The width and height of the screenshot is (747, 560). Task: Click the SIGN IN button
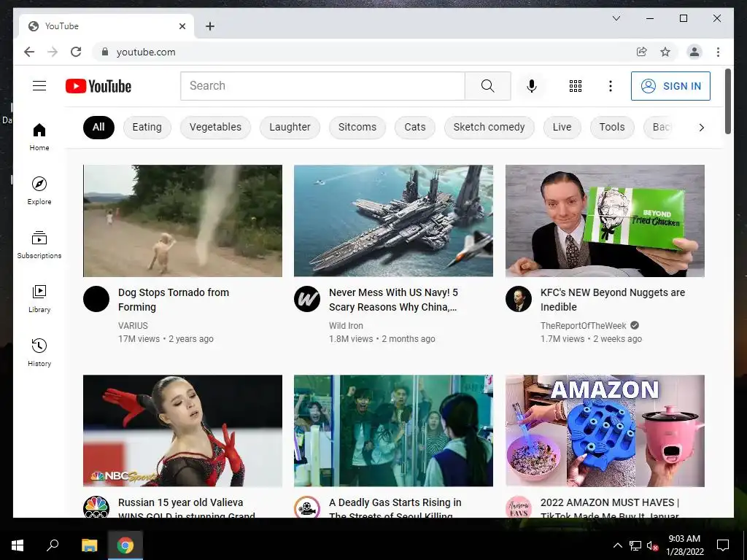pos(671,86)
